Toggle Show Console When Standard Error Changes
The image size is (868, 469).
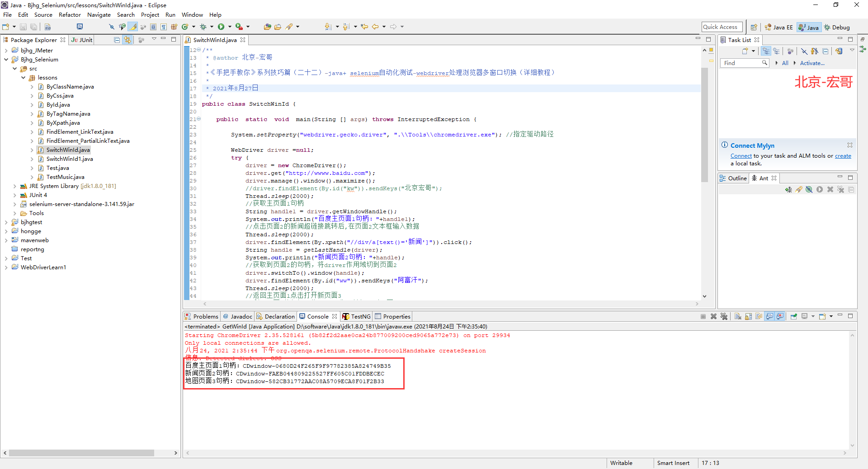780,316
